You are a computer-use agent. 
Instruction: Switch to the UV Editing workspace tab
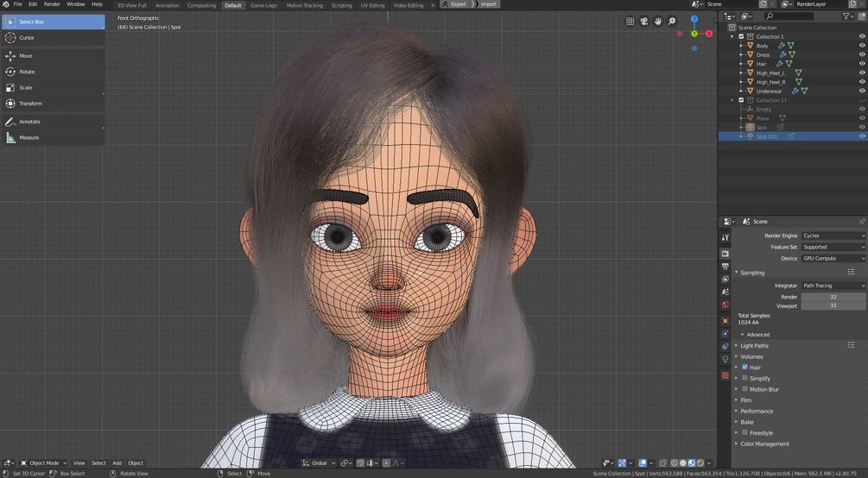pyautogui.click(x=372, y=5)
